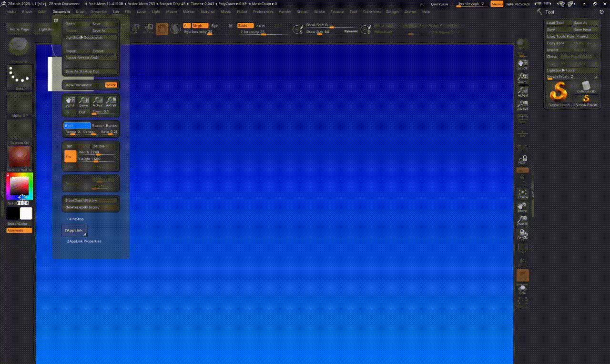The width and height of the screenshot is (610, 364).
Task: Click the Rotate icon on right shelf
Action: [523, 234]
